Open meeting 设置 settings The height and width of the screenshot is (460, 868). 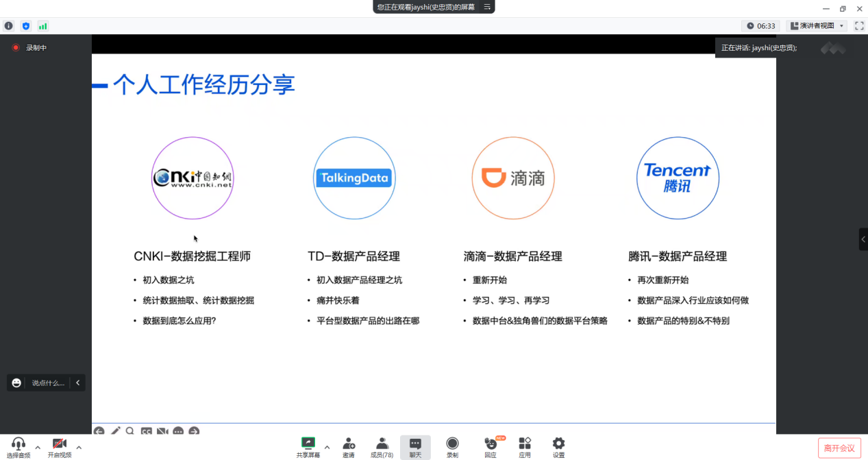click(559, 446)
